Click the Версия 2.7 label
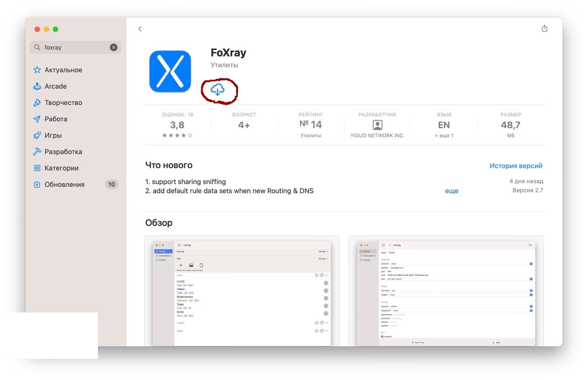 528,190
